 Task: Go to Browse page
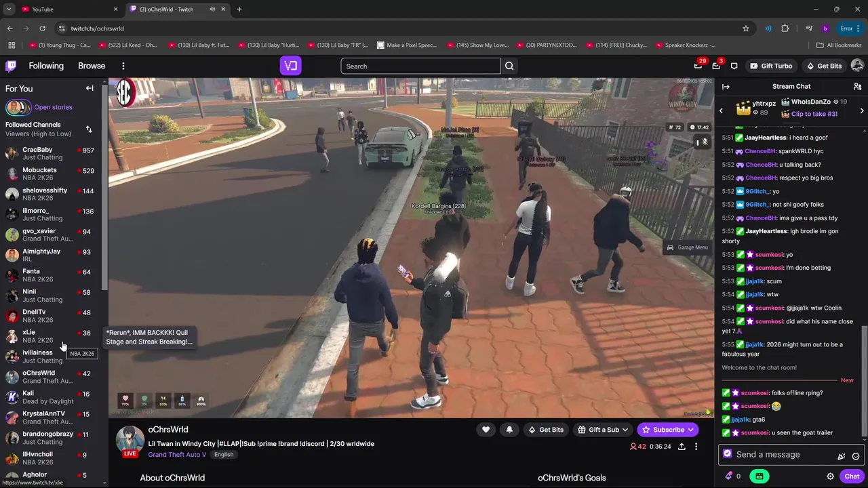click(x=92, y=66)
